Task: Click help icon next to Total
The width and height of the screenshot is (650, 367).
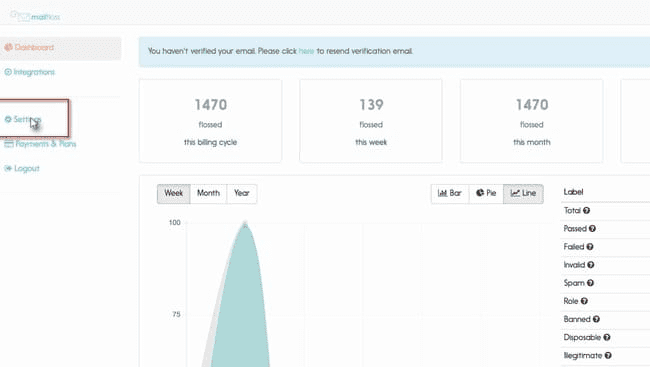Action: (x=586, y=211)
